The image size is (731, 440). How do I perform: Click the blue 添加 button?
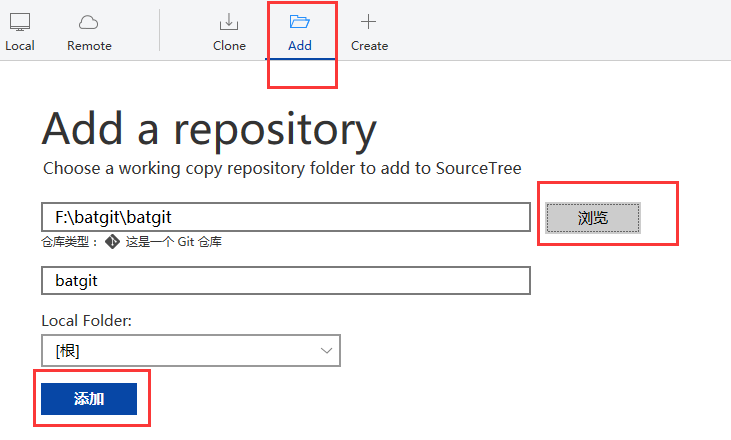coord(89,399)
